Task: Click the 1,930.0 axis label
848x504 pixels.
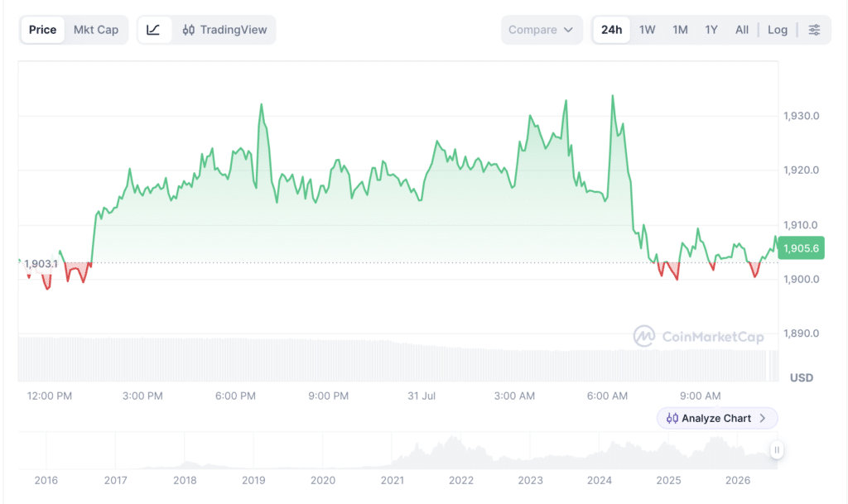Action: click(801, 116)
